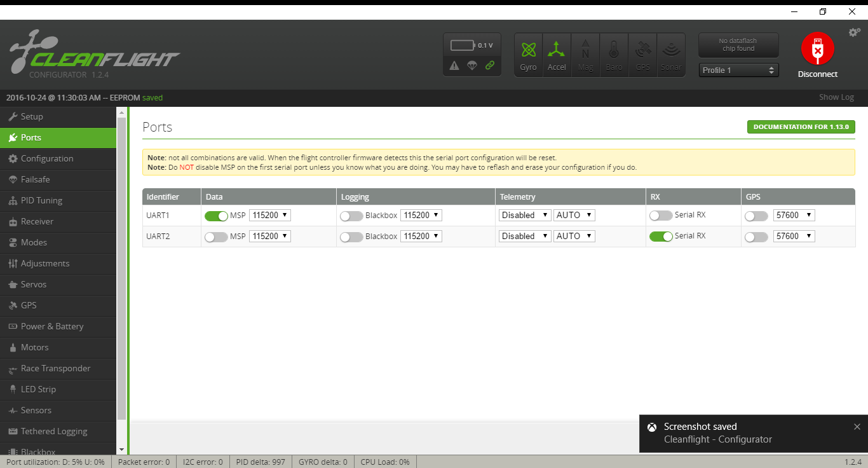
Task: Click Documentation for 1.13.0 button
Action: click(801, 127)
